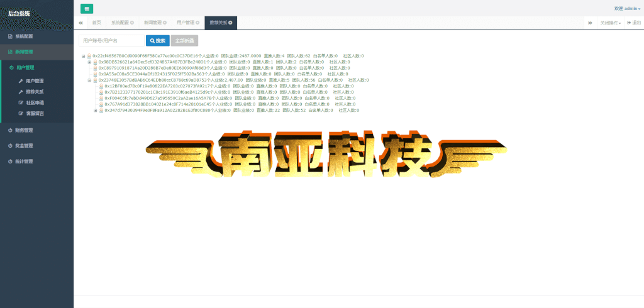
Task: Click the user icon of node 0x12BF00ed7Bc0
Action: click(x=101, y=86)
